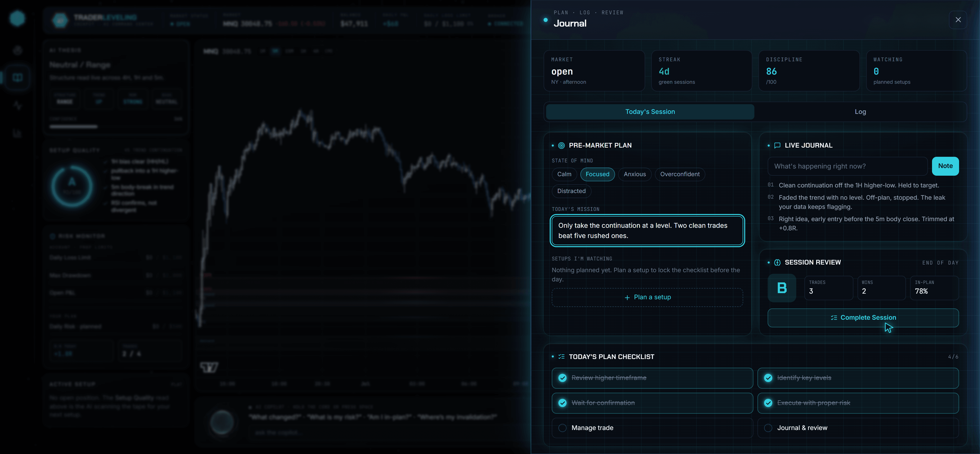Image resolution: width=980 pixels, height=454 pixels.
Task: Deselect the Focused state of mind chip
Action: [x=597, y=174]
